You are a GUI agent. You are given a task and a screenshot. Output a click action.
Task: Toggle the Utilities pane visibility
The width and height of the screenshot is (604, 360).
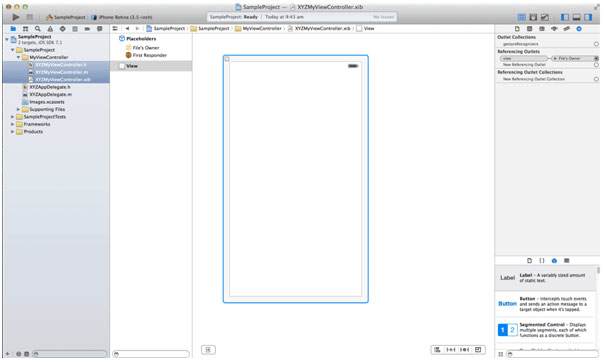click(x=588, y=17)
